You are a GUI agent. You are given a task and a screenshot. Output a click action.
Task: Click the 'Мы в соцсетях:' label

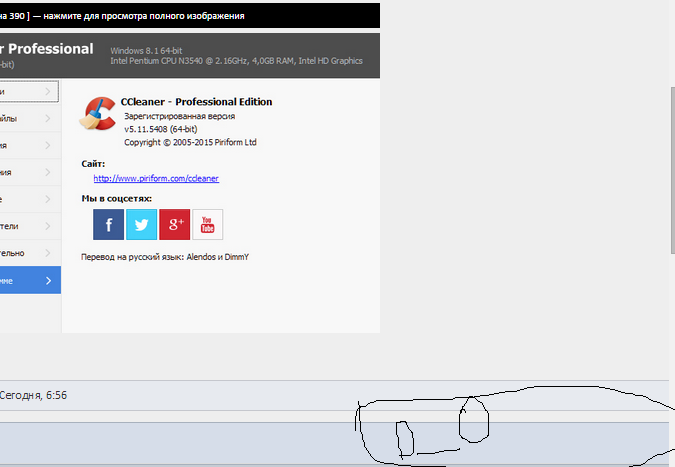tap(117, 198)
